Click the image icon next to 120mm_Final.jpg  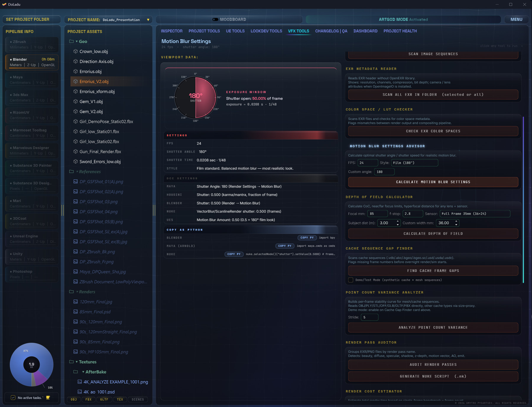pos(75,302)
